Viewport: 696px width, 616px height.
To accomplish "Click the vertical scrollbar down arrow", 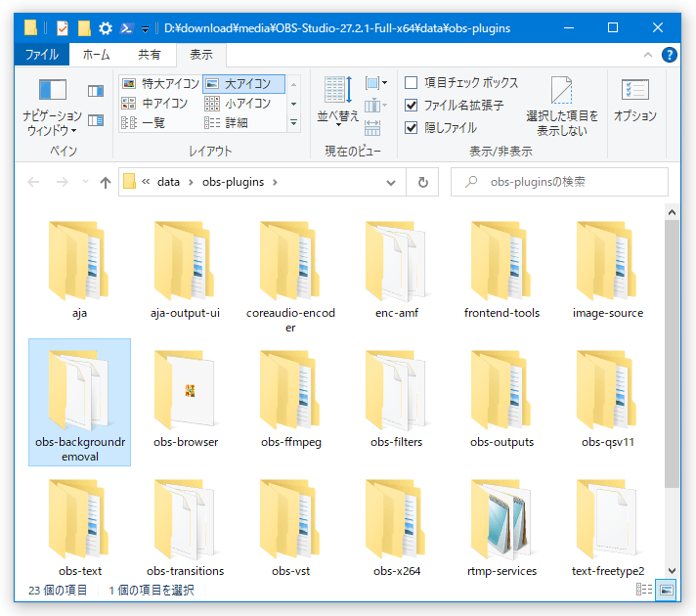I will (x=672, y=571).
